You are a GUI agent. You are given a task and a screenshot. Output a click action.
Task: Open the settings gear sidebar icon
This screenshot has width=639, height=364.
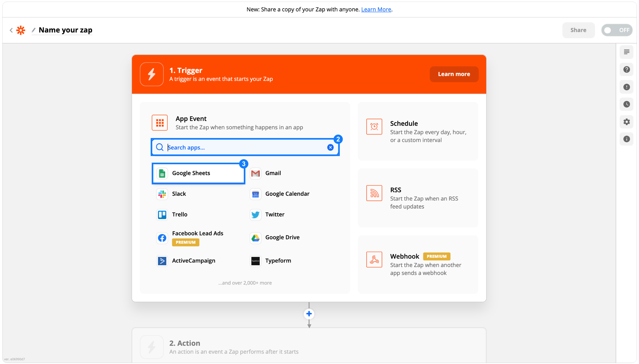pyautogui.click(x=627, y=122)
